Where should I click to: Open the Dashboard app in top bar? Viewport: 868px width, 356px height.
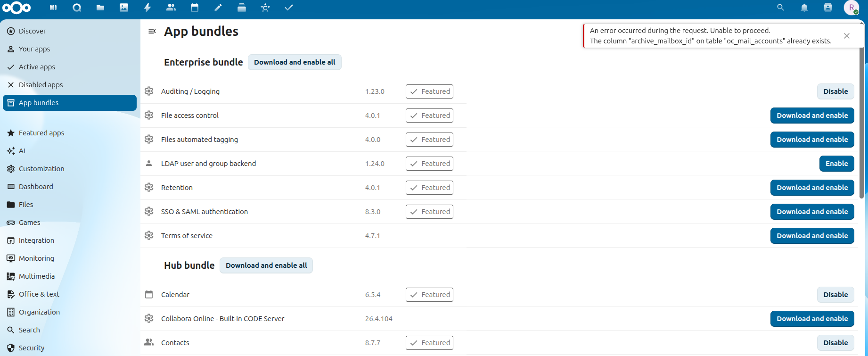click(x=53, y=8)
